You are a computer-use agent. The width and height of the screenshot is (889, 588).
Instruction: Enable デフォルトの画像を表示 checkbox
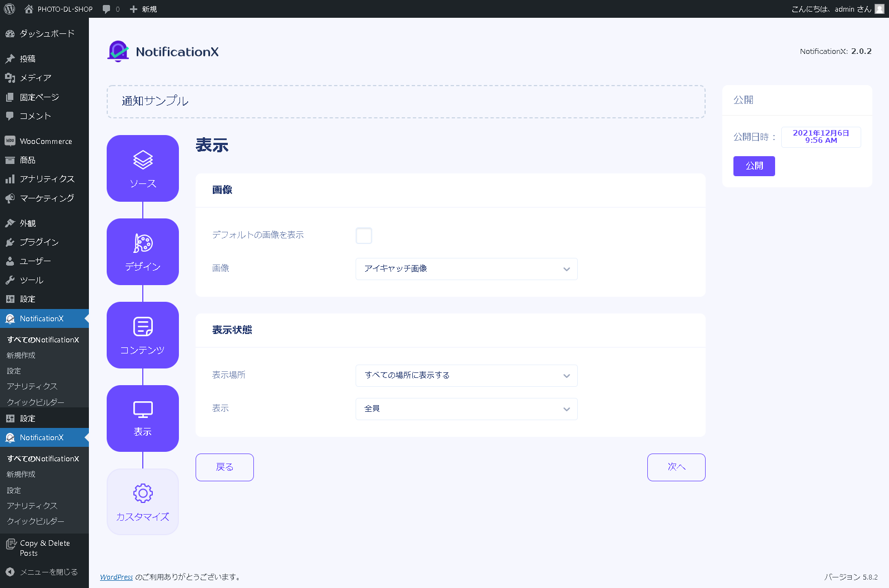[364, 236]
